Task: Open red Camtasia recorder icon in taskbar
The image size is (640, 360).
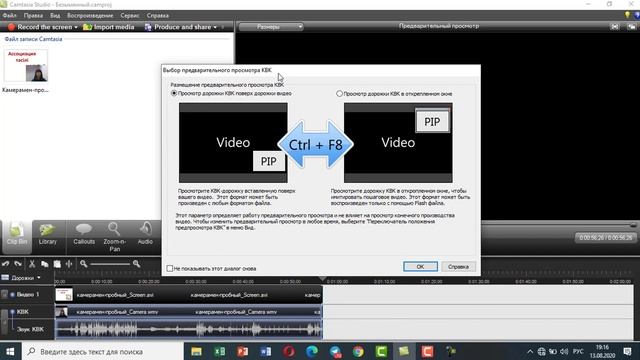Action: pyautogui.click(x=427, y=351)
